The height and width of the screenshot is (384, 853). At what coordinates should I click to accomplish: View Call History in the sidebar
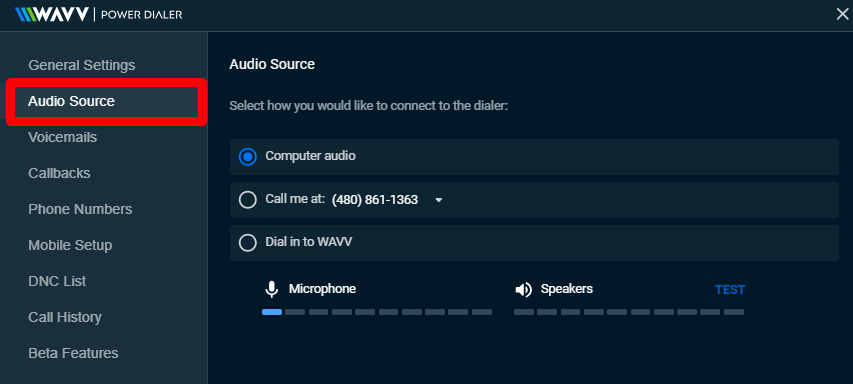(65, 317)
